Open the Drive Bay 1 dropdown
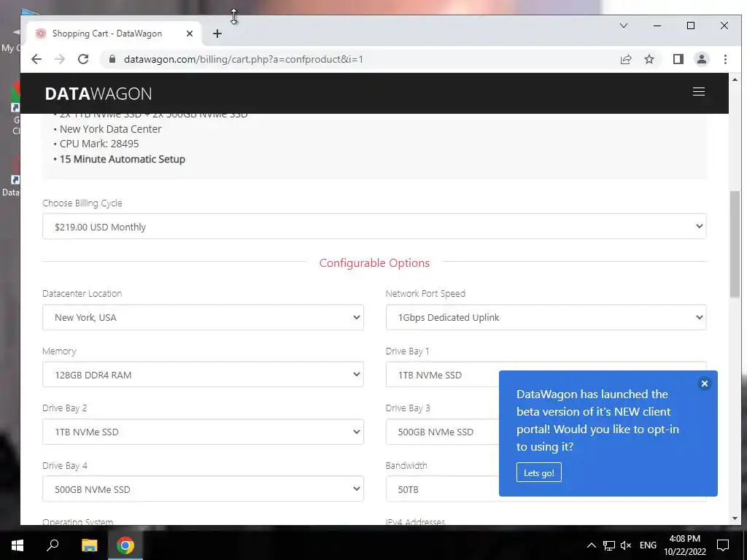Viewport: 747px width, 560px height. pos(442,374)
